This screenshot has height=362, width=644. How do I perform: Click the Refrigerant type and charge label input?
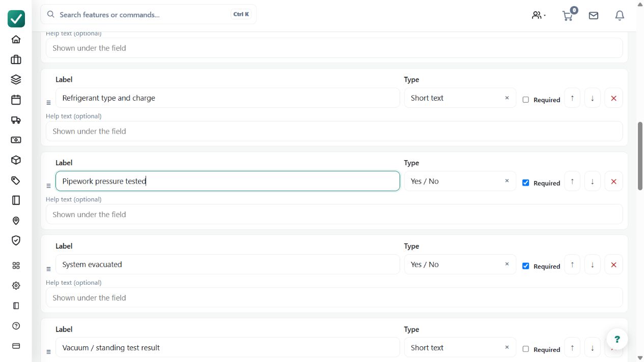tap(228, 98)
